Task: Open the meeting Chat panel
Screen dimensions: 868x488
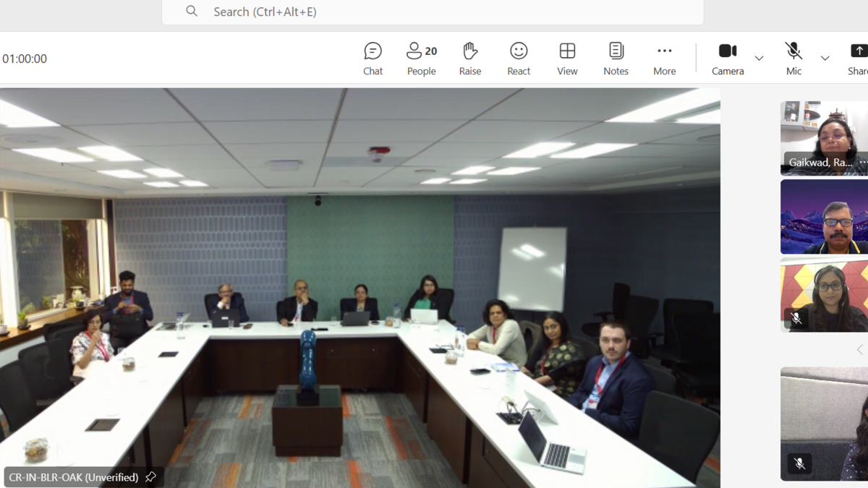Action: pyautogui.click(x=373, y=59)
